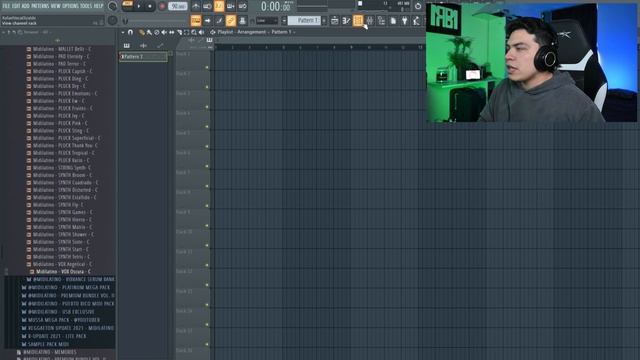Select the playlist Mute tool
Image resolution: width=640 pixels, height=360 pixels.
[164, 32]
